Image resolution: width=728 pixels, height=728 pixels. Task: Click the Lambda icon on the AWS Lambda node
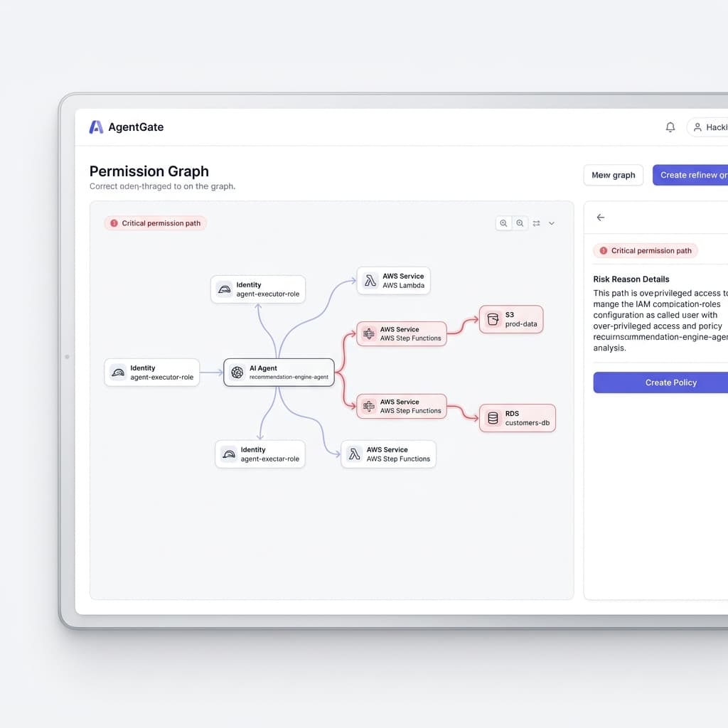pos(370,280)
